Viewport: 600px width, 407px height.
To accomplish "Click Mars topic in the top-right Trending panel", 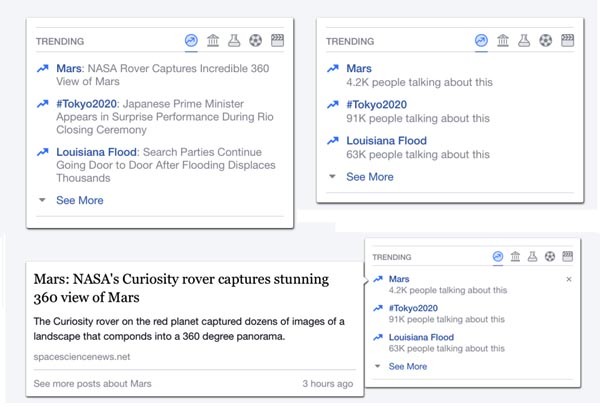I will click(358, 68).
